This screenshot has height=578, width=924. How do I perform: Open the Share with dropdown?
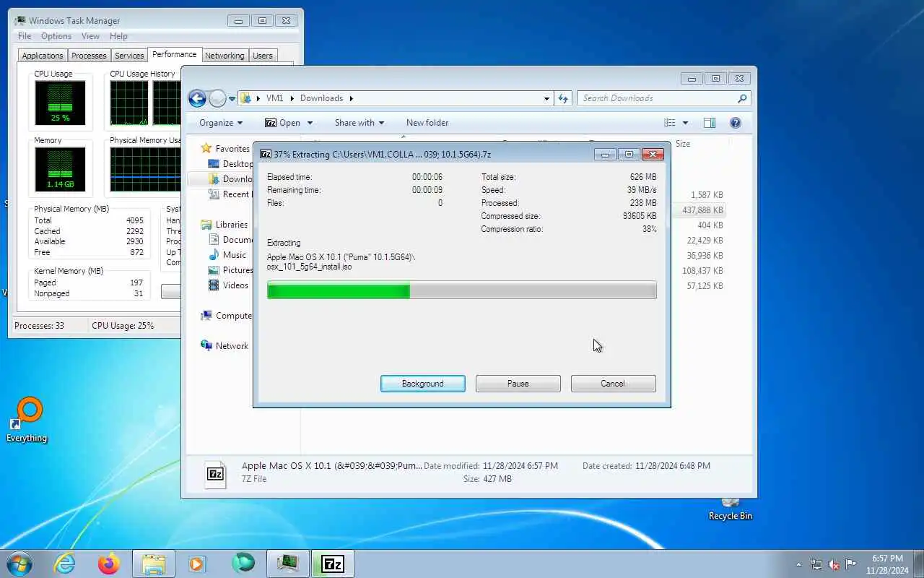[359, 123]
